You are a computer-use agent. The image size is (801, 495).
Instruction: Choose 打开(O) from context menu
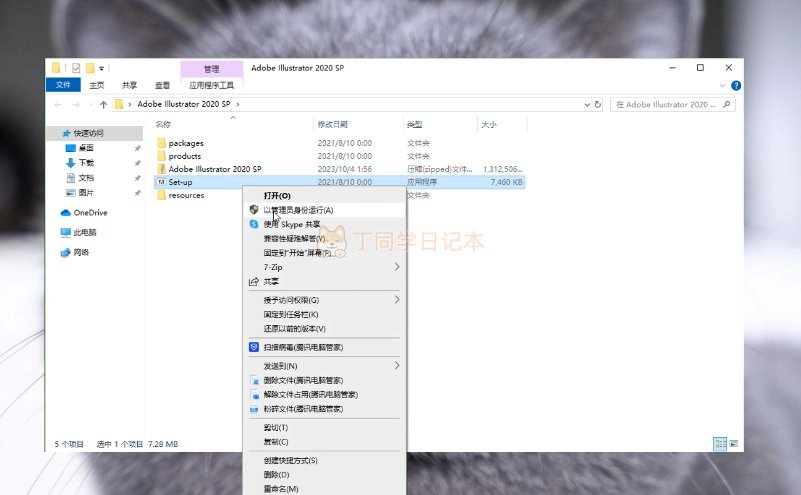click(325, 196)
